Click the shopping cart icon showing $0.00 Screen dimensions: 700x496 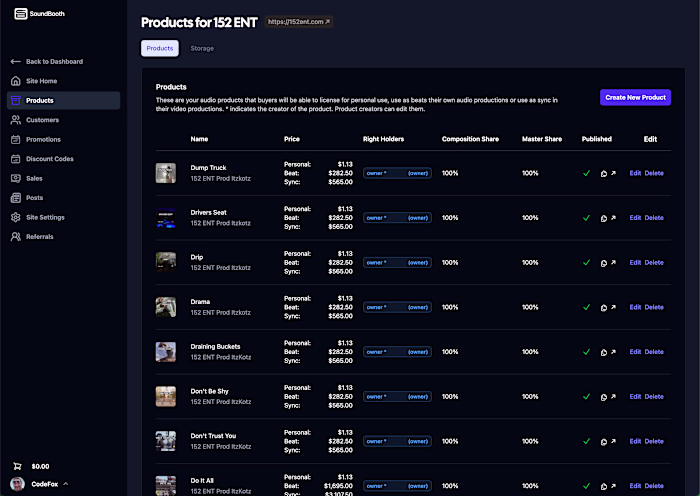17,466
